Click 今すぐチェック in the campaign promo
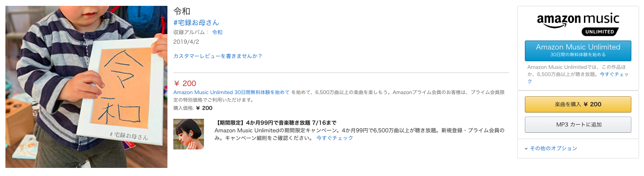The height and width of the screenshot is (176, 644). [x=334, y=138]
